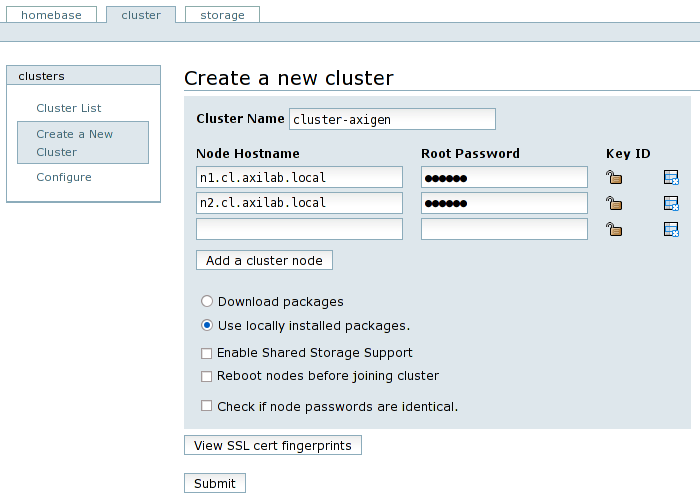Tick Reboot nodes before joining cluster
Screen dimensions: 700x500
207,377
